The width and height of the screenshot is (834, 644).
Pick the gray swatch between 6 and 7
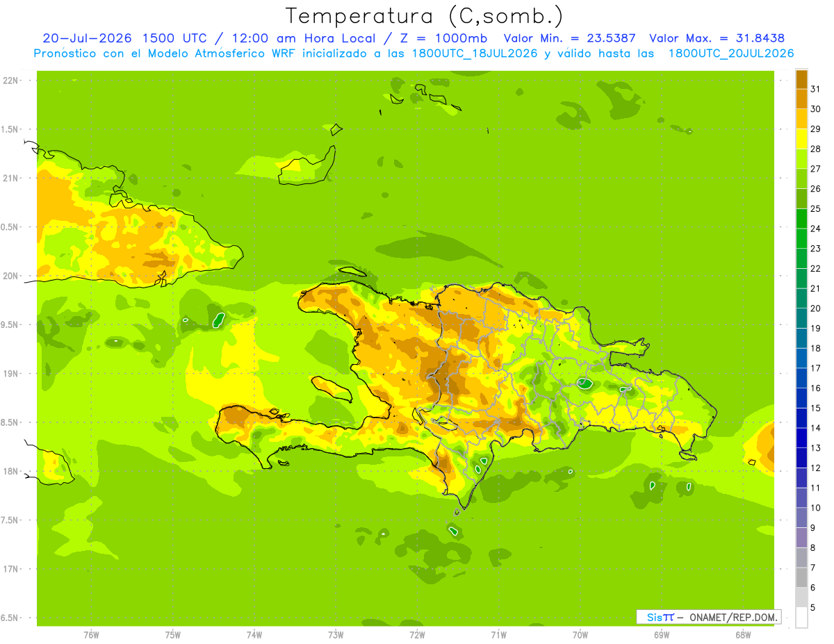click(801, 577)
